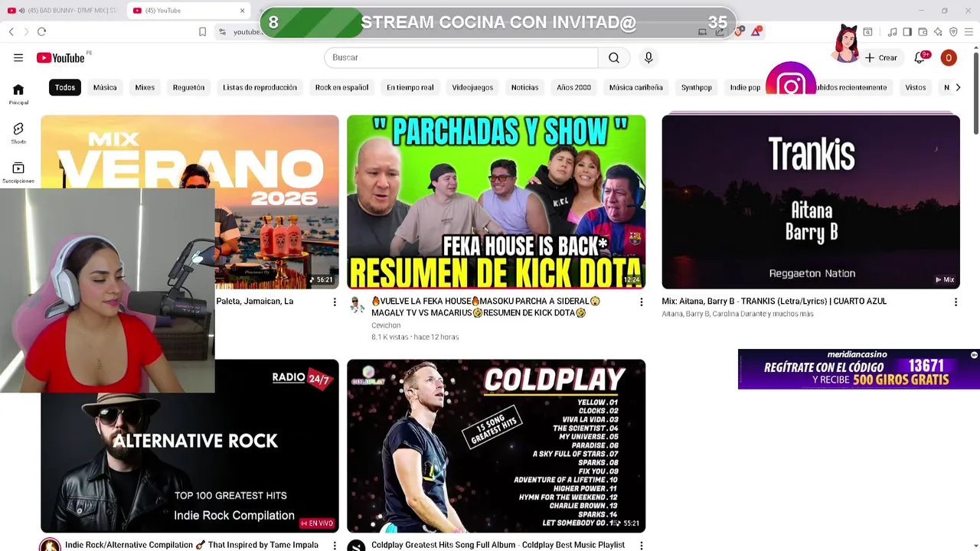The image size is (980, 551).
Task: Open the Brave Wallet icon
Action: tap(923, 31)
